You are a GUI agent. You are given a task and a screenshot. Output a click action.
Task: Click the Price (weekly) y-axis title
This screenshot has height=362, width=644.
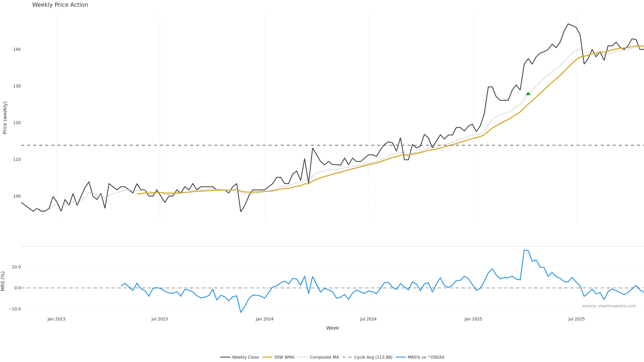(x=5, y=118)
